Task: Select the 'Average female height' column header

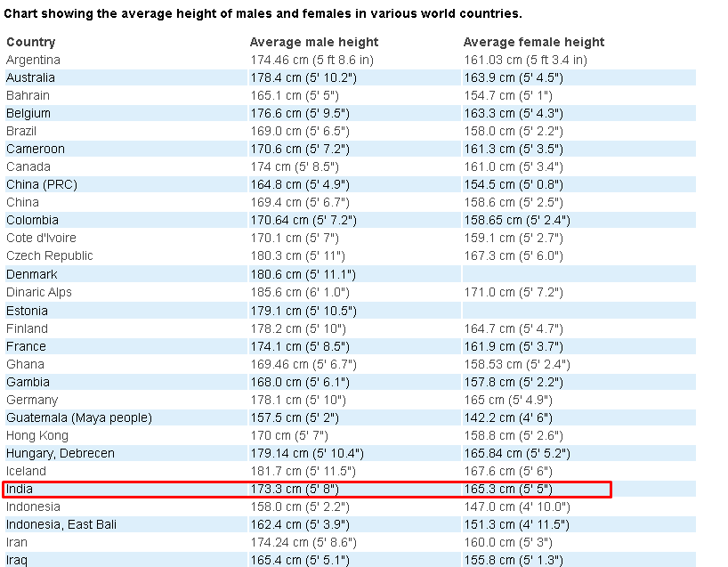Action: 534,42
